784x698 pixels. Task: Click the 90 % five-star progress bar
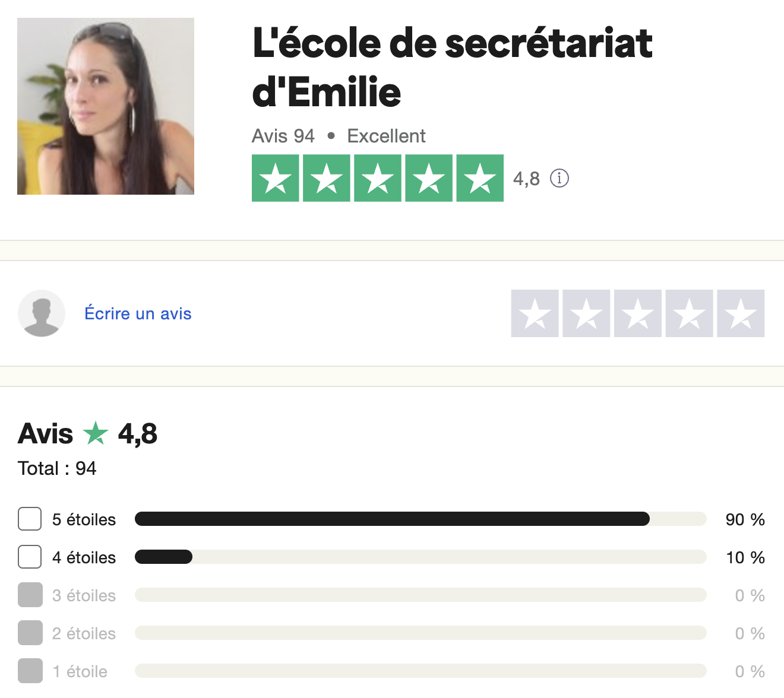421,519
